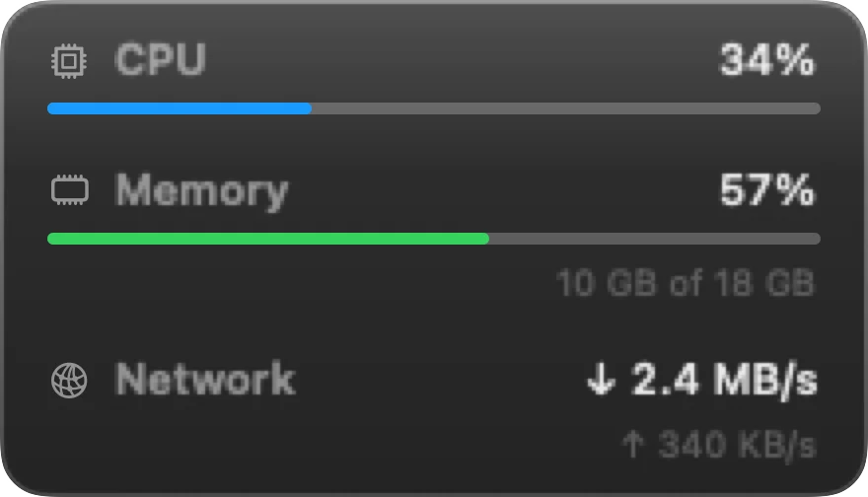Click the Network globe icon
The image size is (868, 497).
pos(69,381)
